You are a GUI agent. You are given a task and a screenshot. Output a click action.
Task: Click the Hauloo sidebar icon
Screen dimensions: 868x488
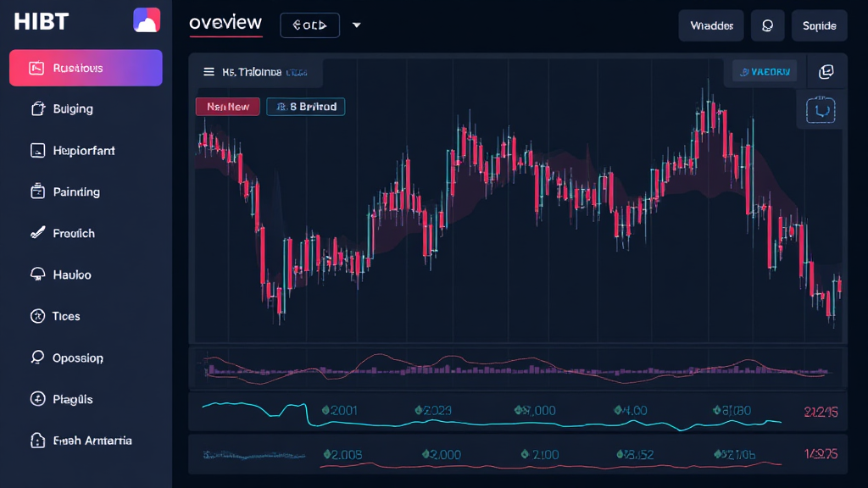[36, 274]
